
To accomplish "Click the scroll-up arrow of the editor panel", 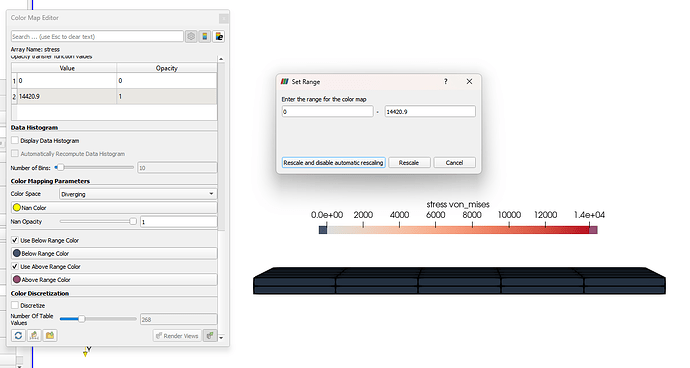I will click(221, 59).
